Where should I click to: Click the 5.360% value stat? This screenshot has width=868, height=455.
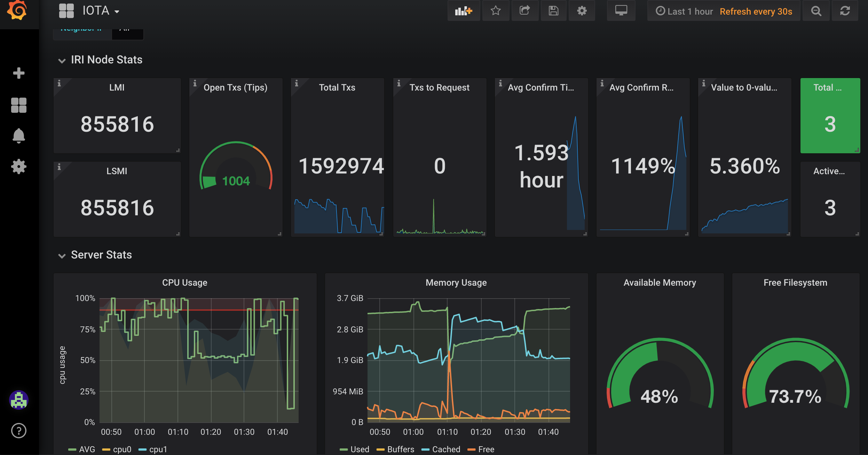(x=745, y=166)
